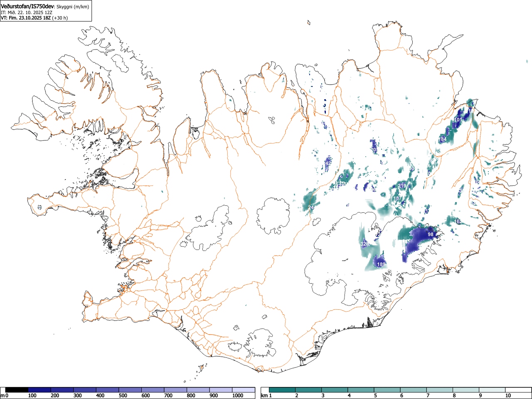The height and width of the screenshot is (399, 532).
Task: Click the 1–2 km dark teal legend swatch
Action: click(283, 390)
